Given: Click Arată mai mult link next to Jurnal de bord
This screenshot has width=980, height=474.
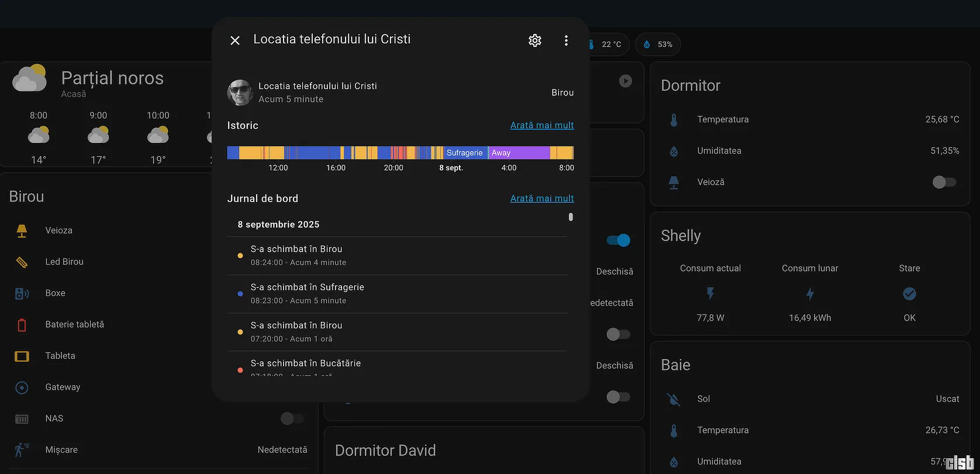Looking at the screenshot, I should tap(542, 198).
